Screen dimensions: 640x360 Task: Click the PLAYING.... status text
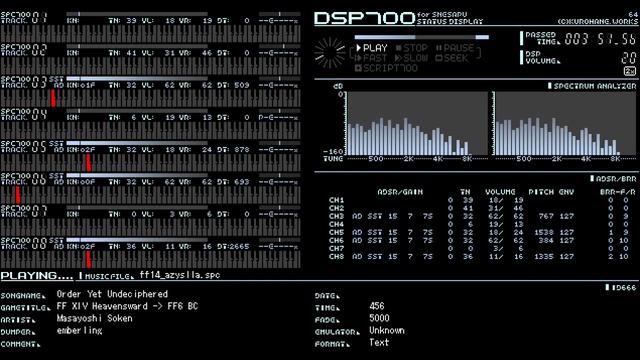coord(37,276)
